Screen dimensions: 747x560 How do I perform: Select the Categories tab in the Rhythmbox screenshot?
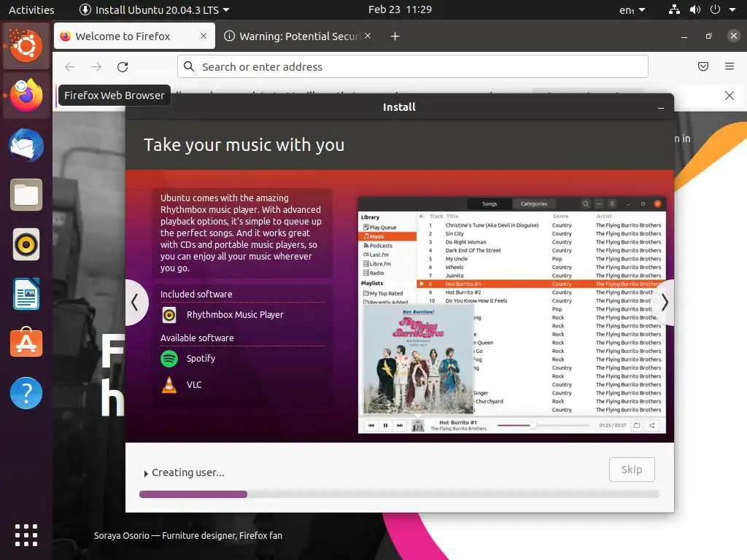pyautogui.click(x=533, y=204)
